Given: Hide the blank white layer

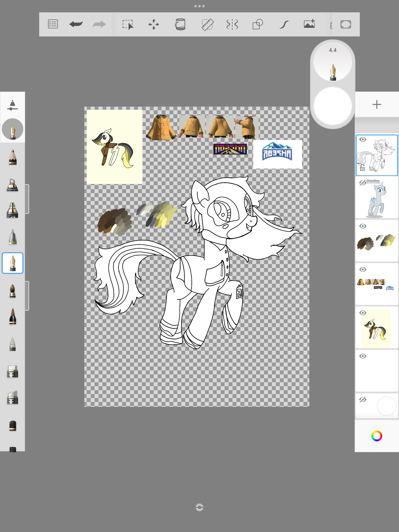Looking at the screenshot, I should click(363, 356).
